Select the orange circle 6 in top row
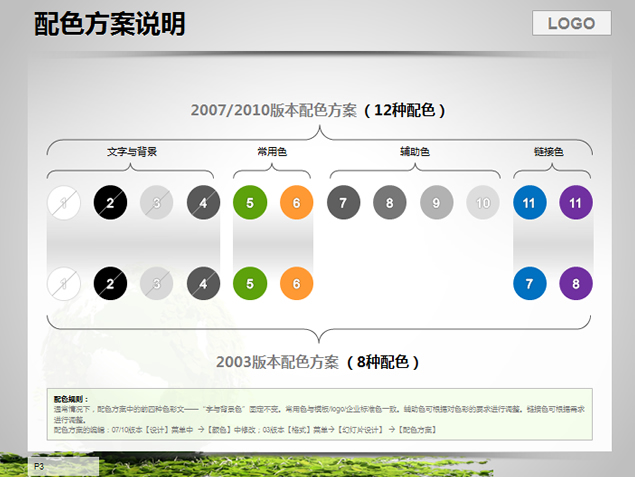 point(296,202)
